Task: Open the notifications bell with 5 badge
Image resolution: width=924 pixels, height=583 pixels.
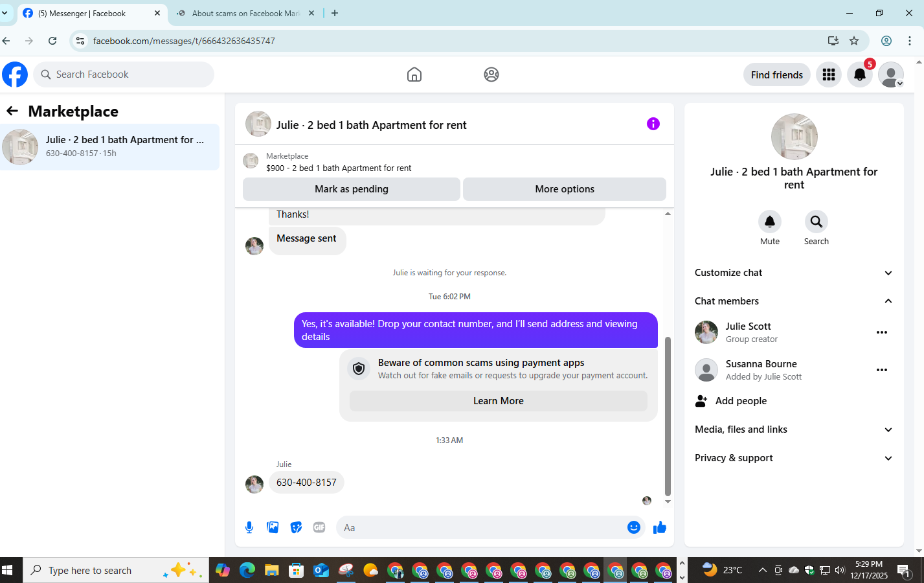Action: (860, 74)
